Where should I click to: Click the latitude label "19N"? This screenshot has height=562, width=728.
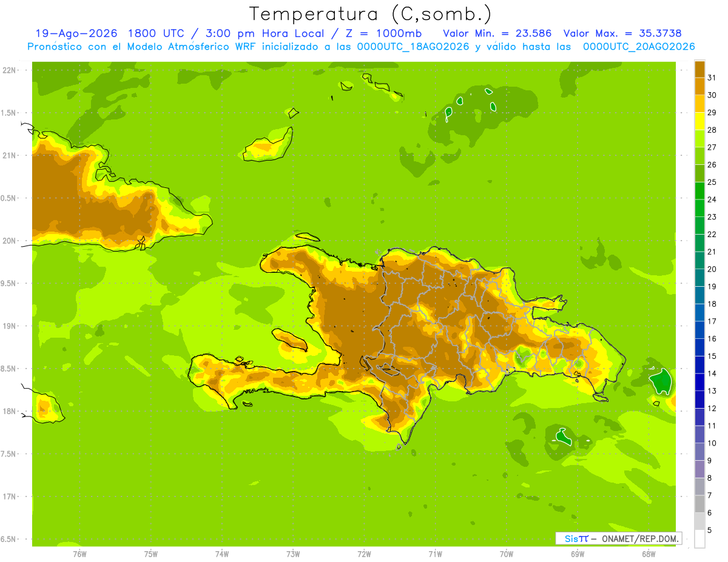click(x=8, y=326)
